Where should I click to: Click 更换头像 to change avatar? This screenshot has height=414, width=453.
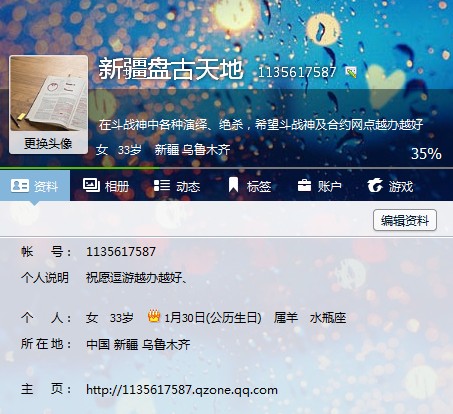tap(48, 144)
